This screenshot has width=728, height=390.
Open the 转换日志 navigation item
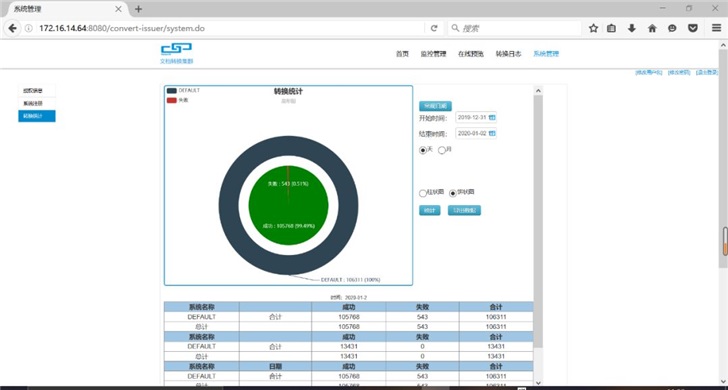coord(508,54)
